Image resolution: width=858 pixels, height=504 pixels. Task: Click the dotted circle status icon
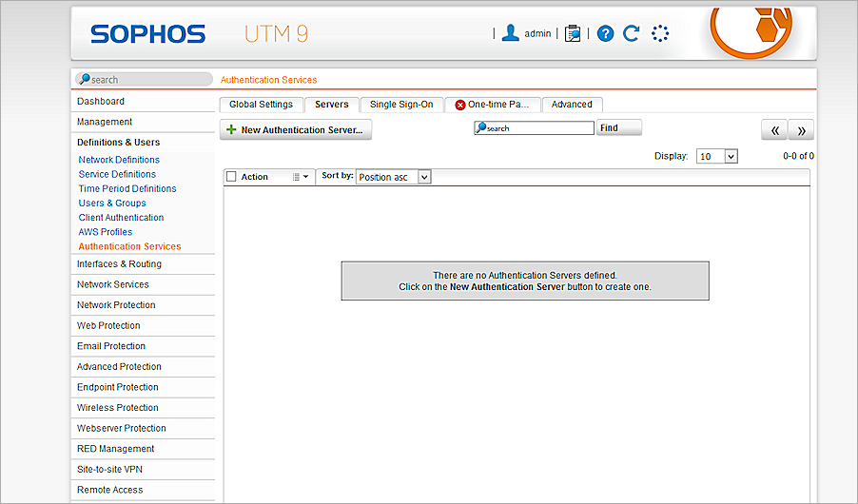click(660, 33)
